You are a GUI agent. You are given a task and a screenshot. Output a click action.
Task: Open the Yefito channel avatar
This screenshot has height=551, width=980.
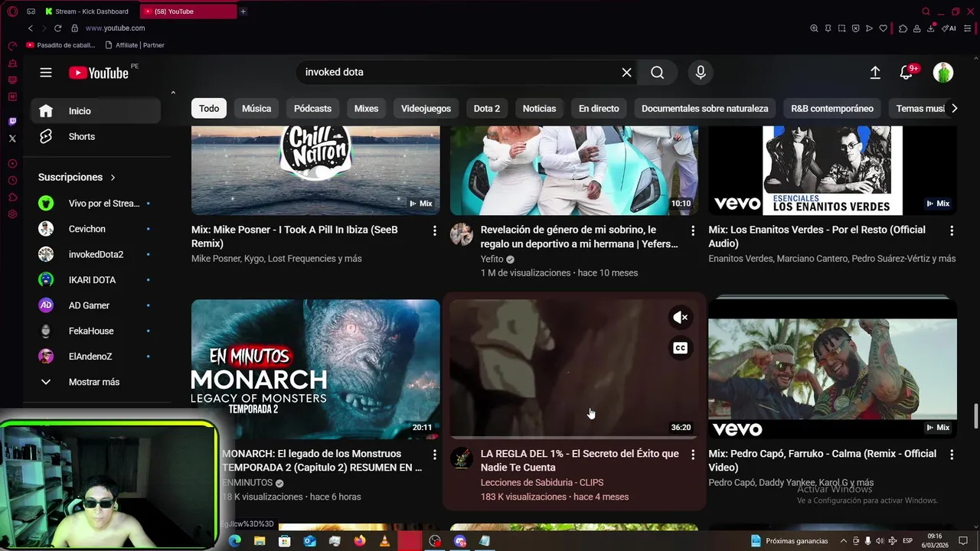tap(462, 234)
